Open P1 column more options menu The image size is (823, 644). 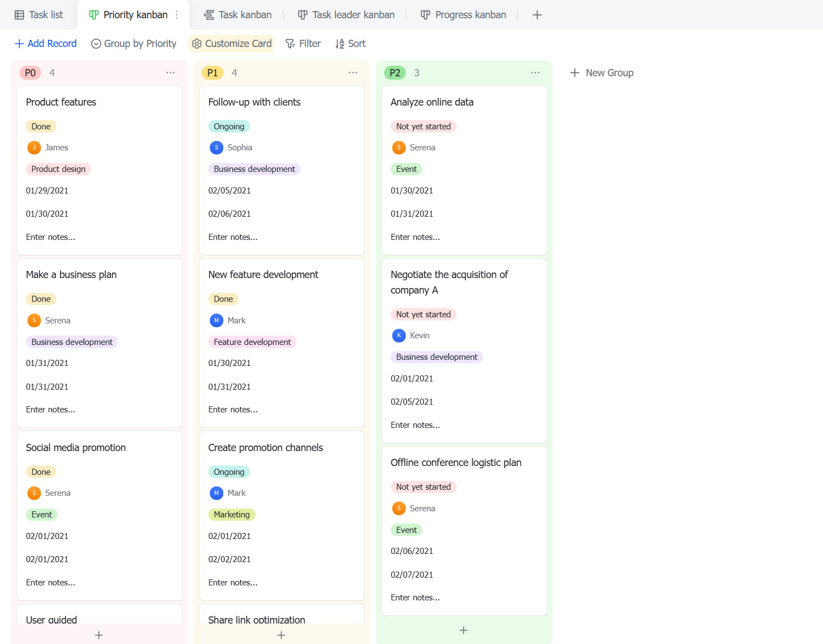(353, 73)
